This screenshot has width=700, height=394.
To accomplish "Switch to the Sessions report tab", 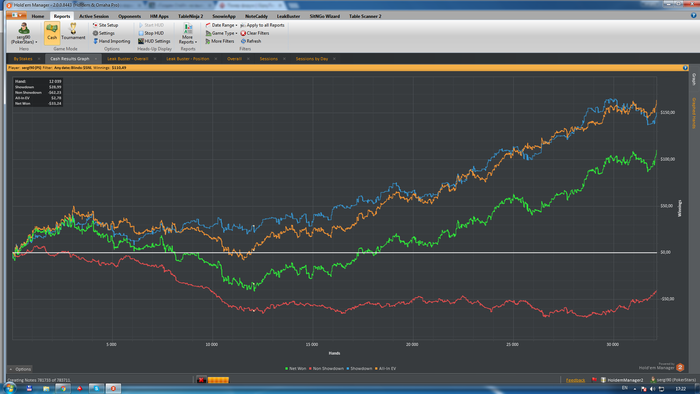I will coord(268,58).
